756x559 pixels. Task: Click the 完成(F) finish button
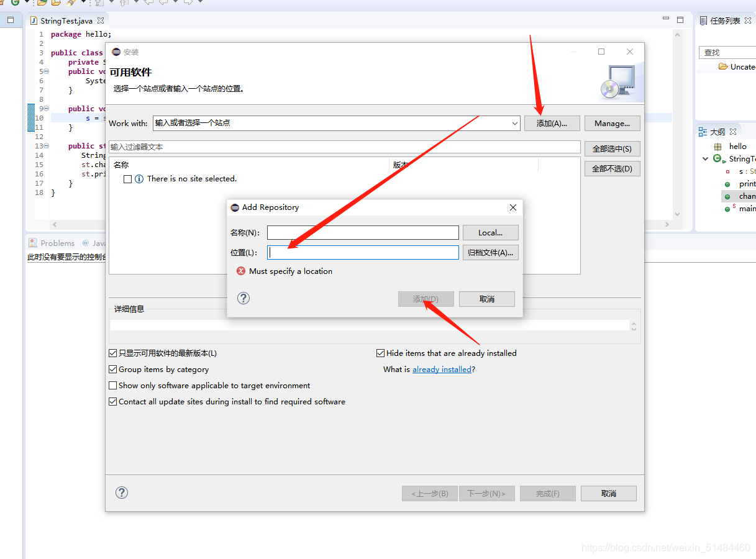pos(547,493)
